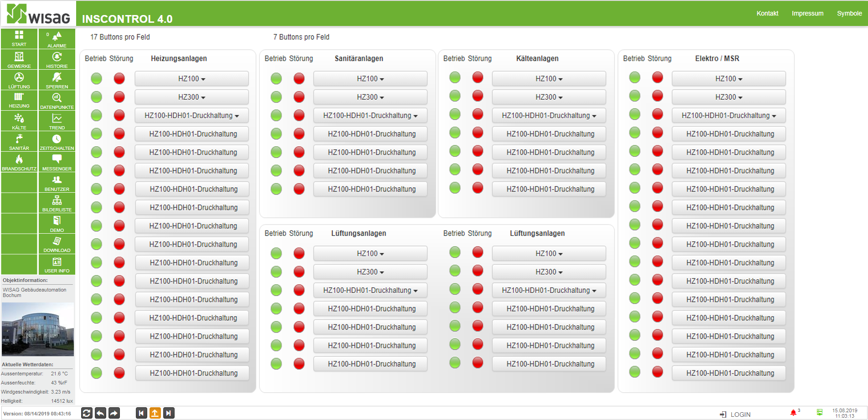Open HZ100-HDH01-Druckhaltung dropdown in Elektro / MSR
This screenshot has width=868, height=420.
tap(728, 116)
